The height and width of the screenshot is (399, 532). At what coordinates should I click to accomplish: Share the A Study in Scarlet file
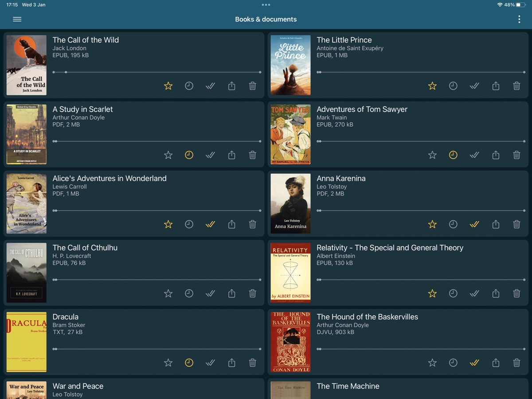231,155
